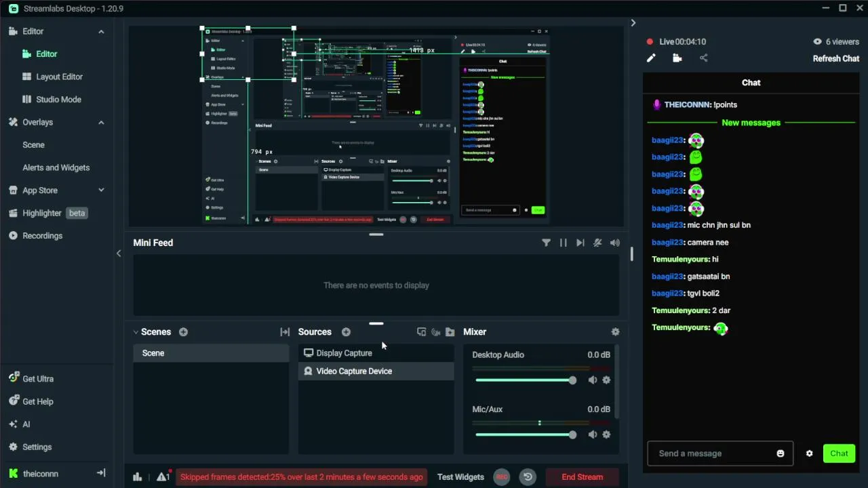Send message with Chat button
868x488 pixels.
839,453
